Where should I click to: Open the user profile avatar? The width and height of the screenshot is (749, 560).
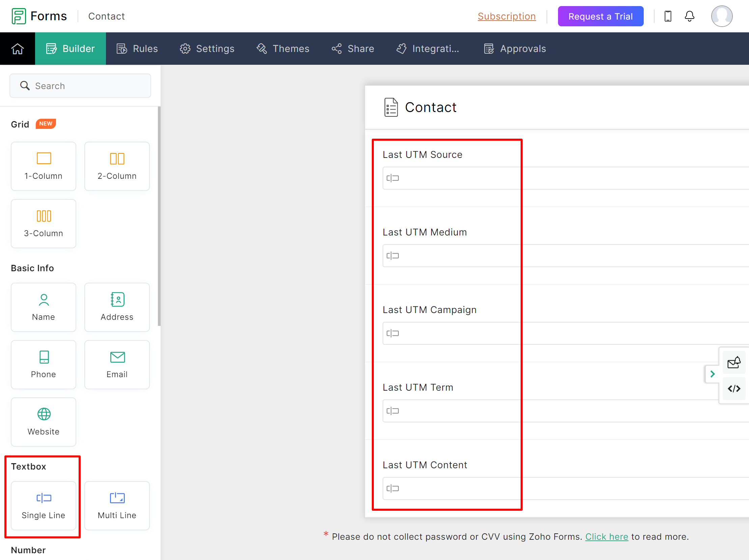722,16
